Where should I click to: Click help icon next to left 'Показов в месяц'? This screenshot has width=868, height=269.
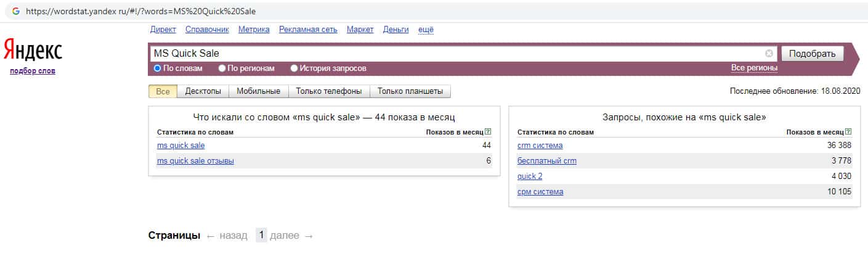click(x=488, y=132)
